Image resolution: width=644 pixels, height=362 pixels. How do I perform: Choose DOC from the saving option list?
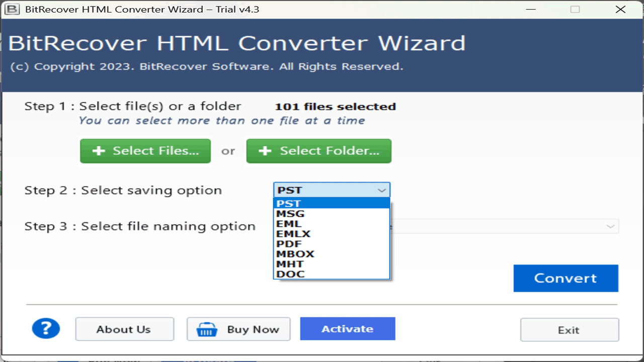point(332,274)
